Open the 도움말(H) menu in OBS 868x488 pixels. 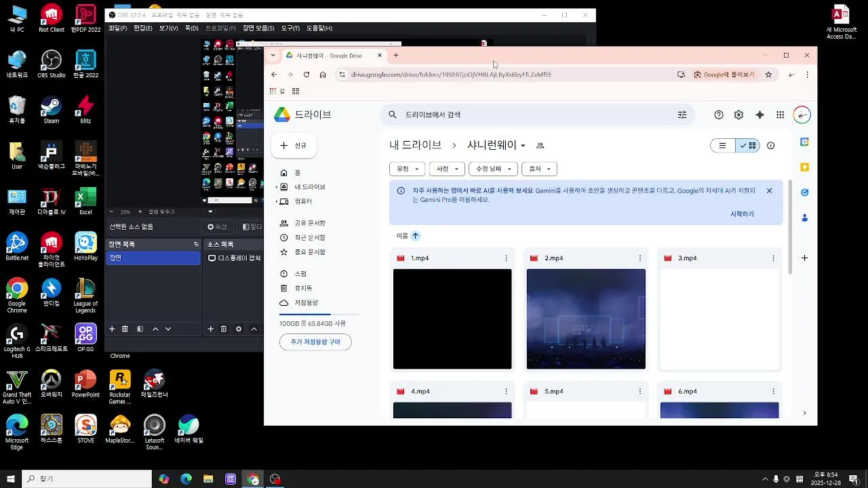click(x=319, y=28)
